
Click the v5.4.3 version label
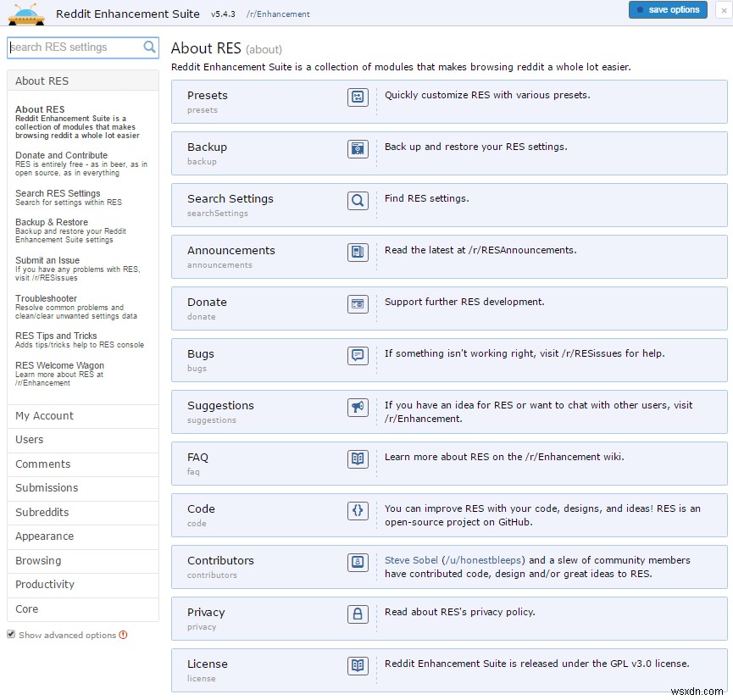(x=223, y=14)
